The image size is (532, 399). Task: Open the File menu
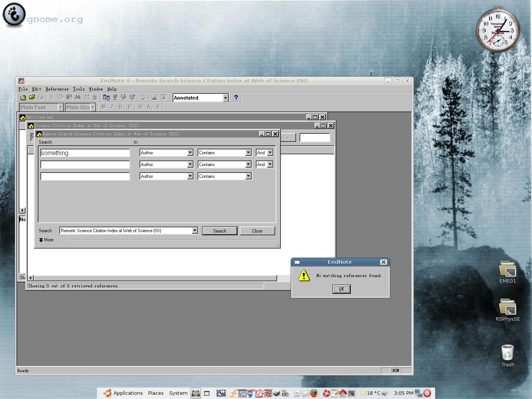23,89
